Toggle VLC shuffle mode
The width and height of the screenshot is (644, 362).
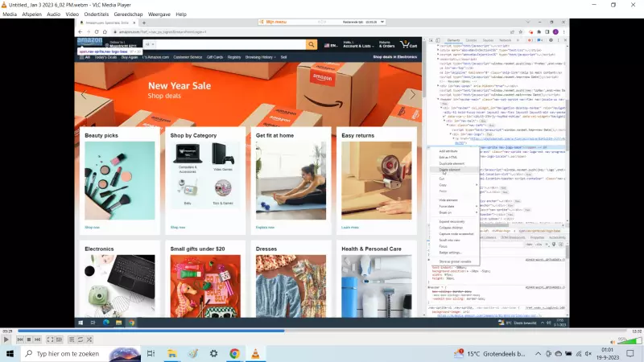pyautogui.click(x=89, y=339)
